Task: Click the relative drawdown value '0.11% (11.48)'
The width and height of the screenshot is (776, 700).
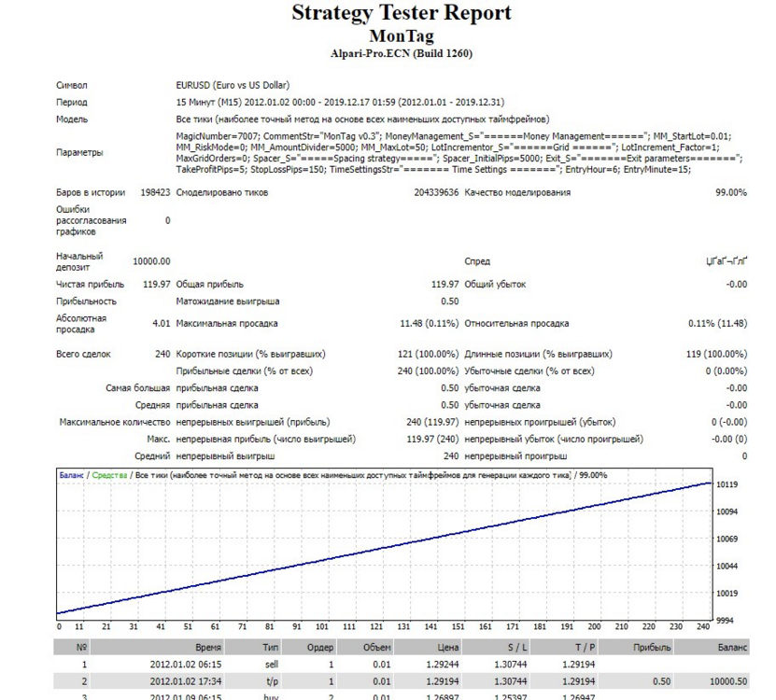Action: [717, 324]
